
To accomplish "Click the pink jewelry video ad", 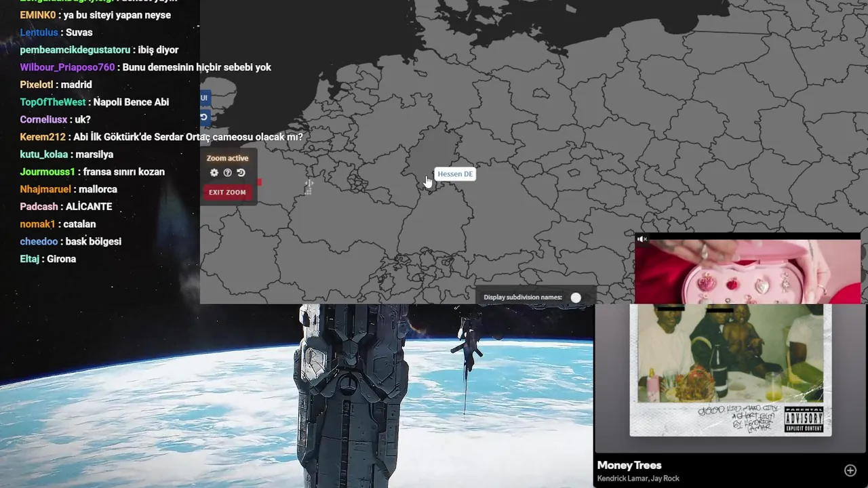I will (x=747, y=271).
